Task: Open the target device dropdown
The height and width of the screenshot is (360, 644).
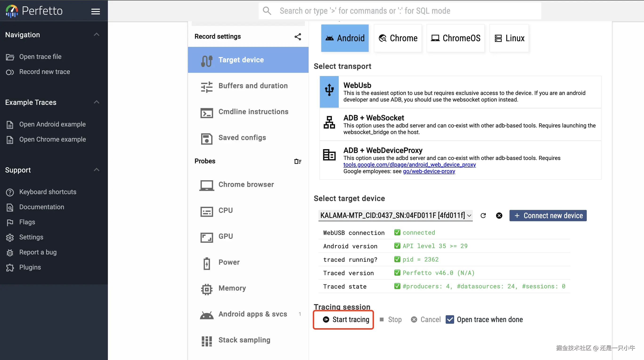Action: [395, 216]
